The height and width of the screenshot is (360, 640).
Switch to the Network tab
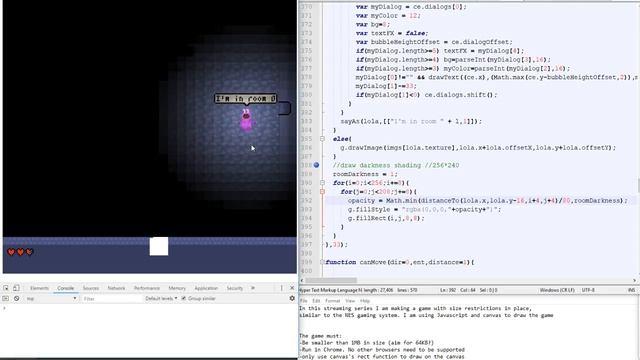coord(116,288)
